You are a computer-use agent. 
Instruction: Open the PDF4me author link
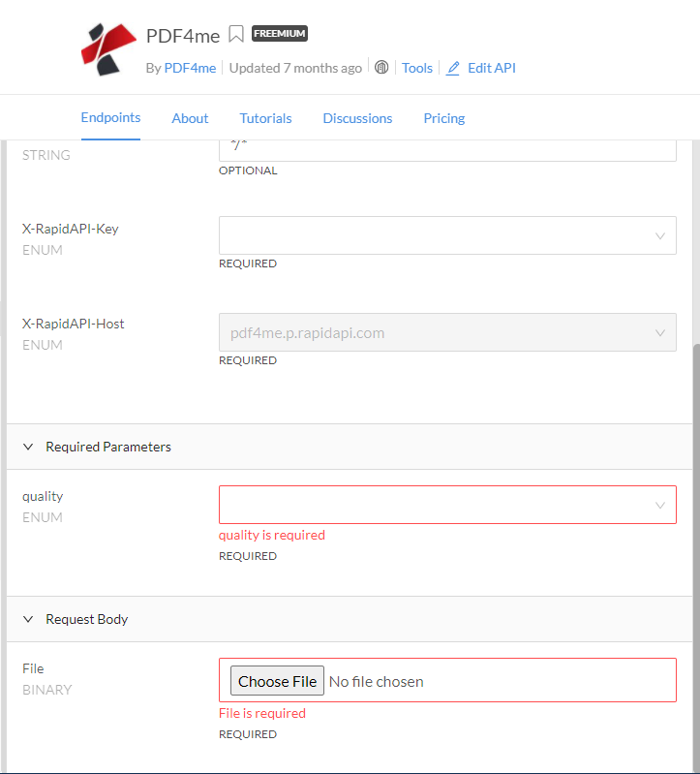coord(190,68)
